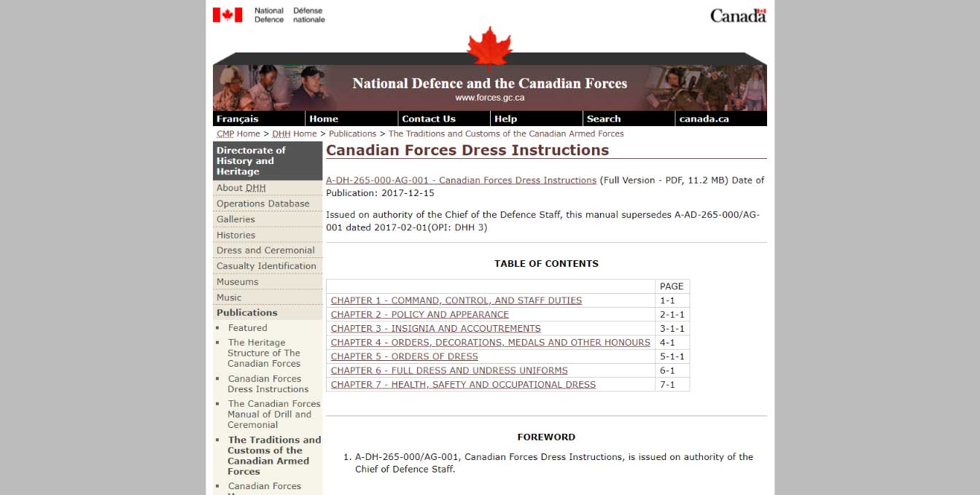Open Chapter 3 - Insignia and Accoutrements
This screenshot has width=980, height=495.
click(435, 329)
